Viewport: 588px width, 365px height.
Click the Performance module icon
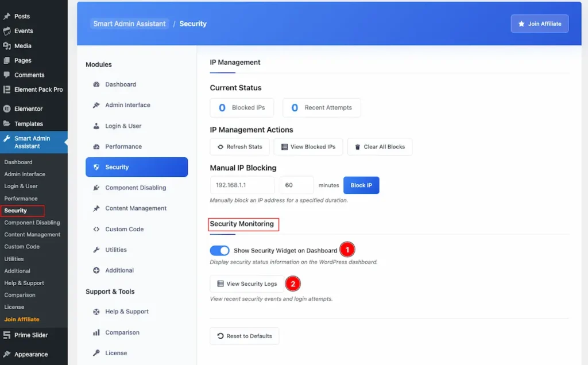pos(96,146)
